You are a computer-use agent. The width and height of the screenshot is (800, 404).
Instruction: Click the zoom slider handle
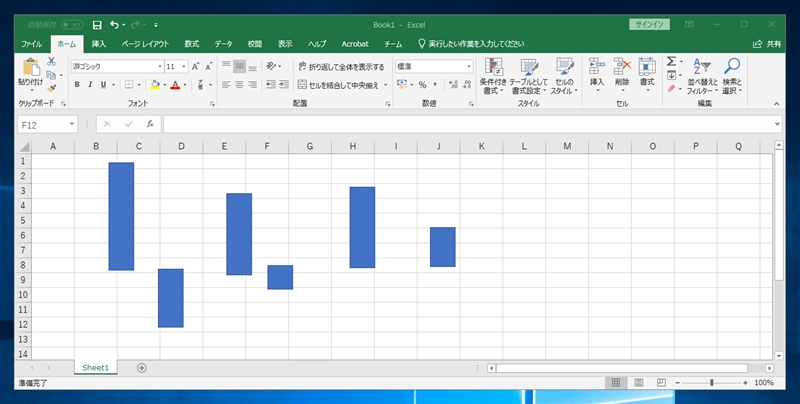coord(712,383)
